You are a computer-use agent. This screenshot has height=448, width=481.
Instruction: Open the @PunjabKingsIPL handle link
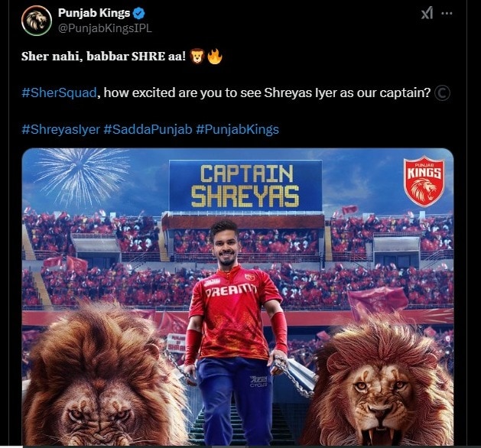(x=105, y=28)
